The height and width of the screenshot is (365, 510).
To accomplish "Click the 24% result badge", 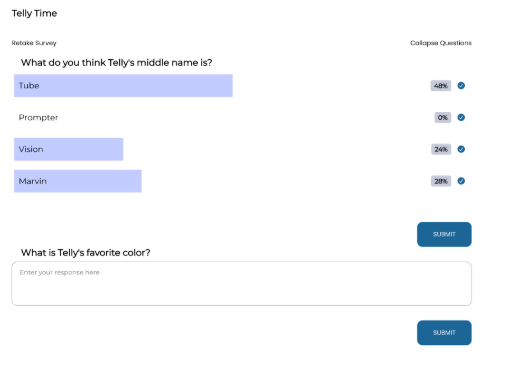I will coord(441,149).
